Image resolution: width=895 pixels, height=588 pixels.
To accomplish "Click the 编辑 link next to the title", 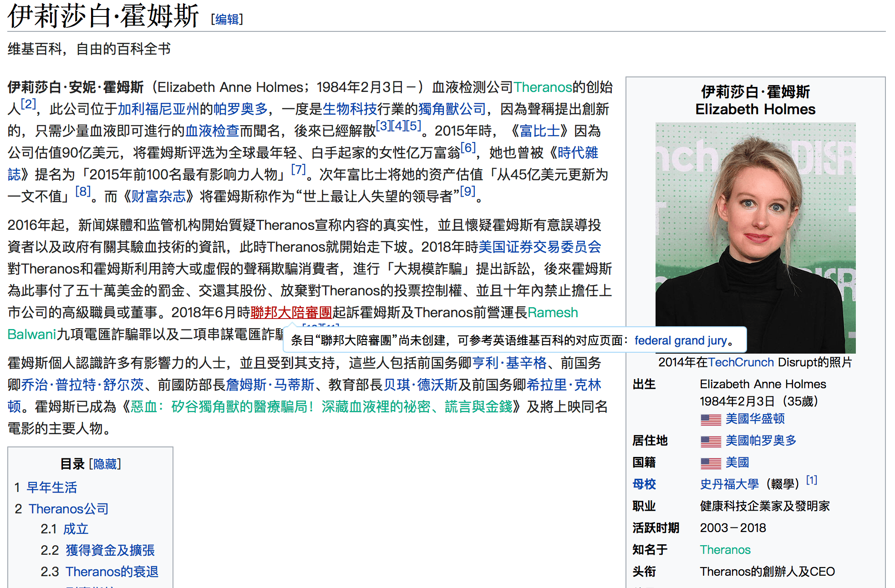I will point(227,19).
